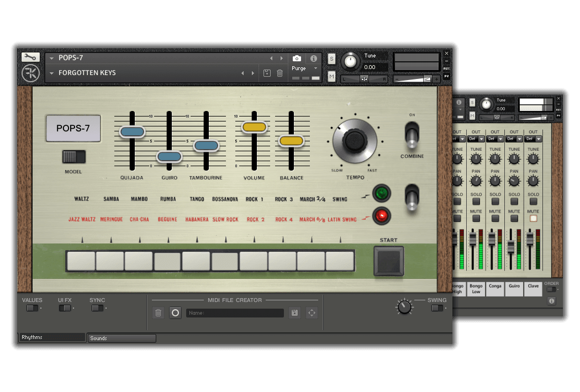The height and width of the screenshot is (392, 580).
Task: Flip the COMBINE on switch
Action: [x=412, y=135]
